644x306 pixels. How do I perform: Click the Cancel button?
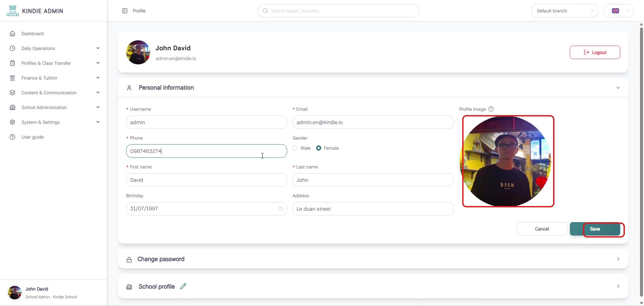pyautogui.click(x=542, y=229)
